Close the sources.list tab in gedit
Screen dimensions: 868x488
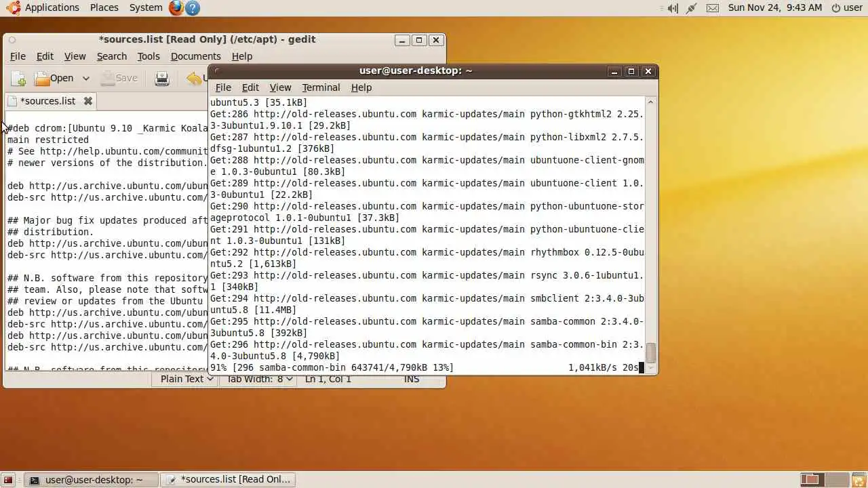pyautogui.click(x=87, y=101)
